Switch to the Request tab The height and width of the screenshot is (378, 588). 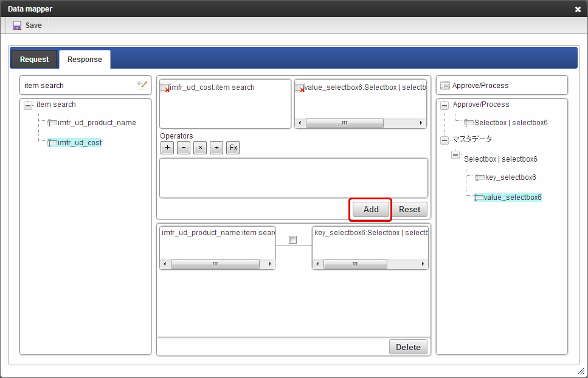34,60
